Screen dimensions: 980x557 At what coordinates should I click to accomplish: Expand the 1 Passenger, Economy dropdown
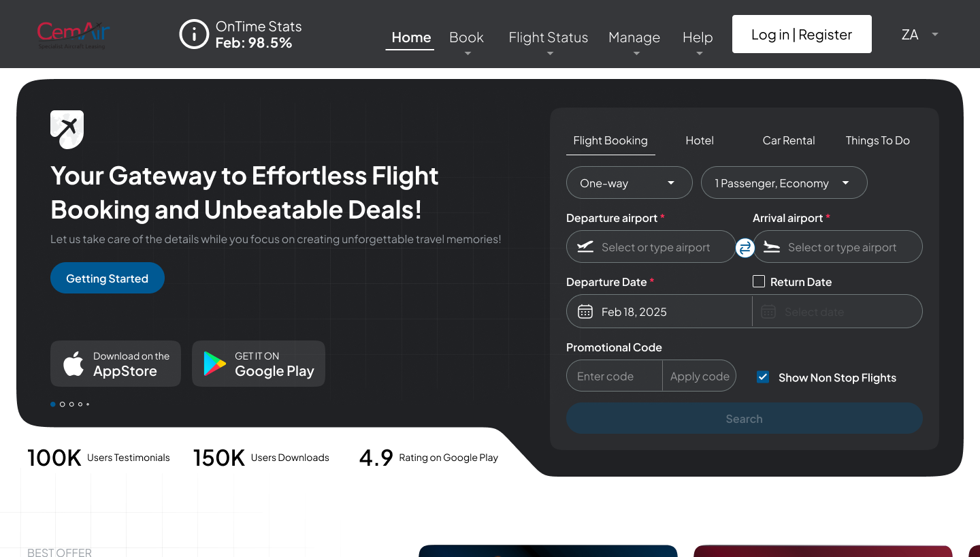[784, 182]
